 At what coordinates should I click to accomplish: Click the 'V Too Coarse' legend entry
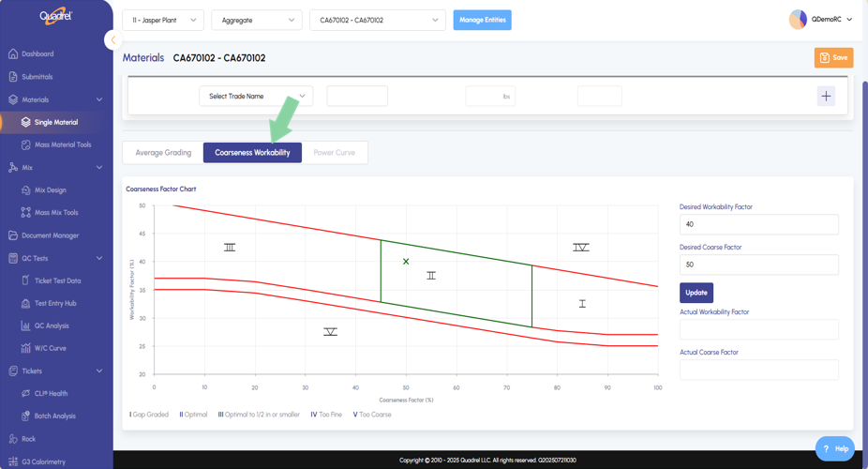tap(372, 415)
